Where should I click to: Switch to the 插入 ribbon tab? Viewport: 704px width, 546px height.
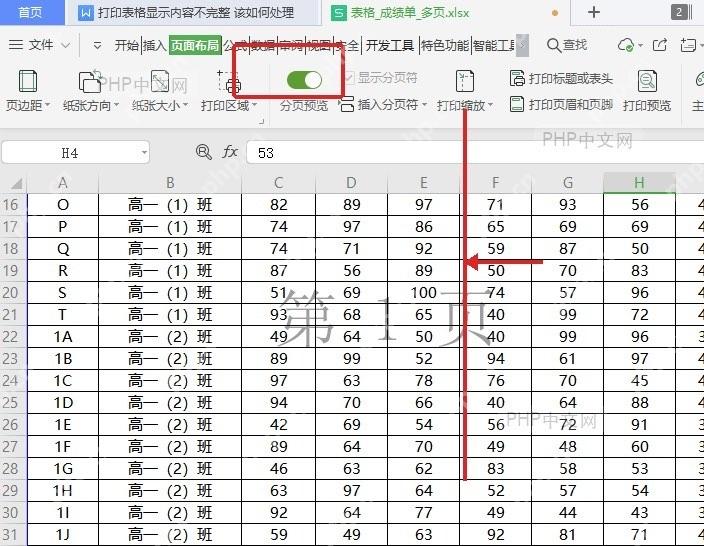click(155, 45)
